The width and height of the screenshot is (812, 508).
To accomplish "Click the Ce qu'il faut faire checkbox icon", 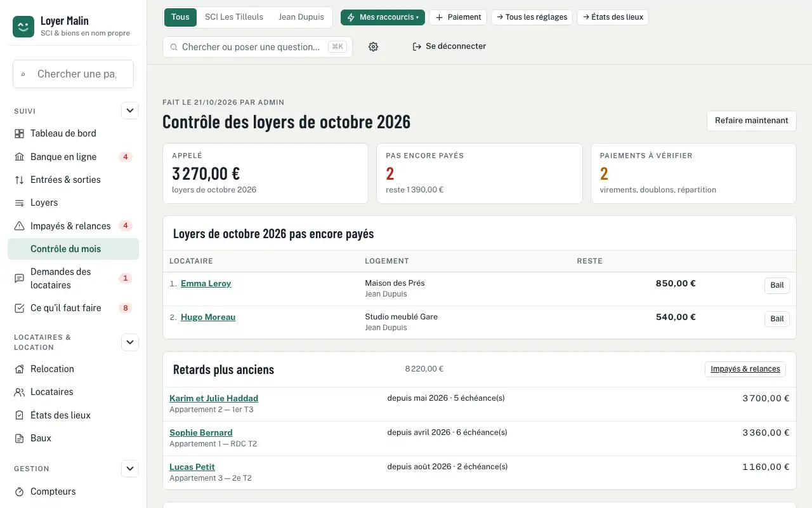I will [20, 308].
